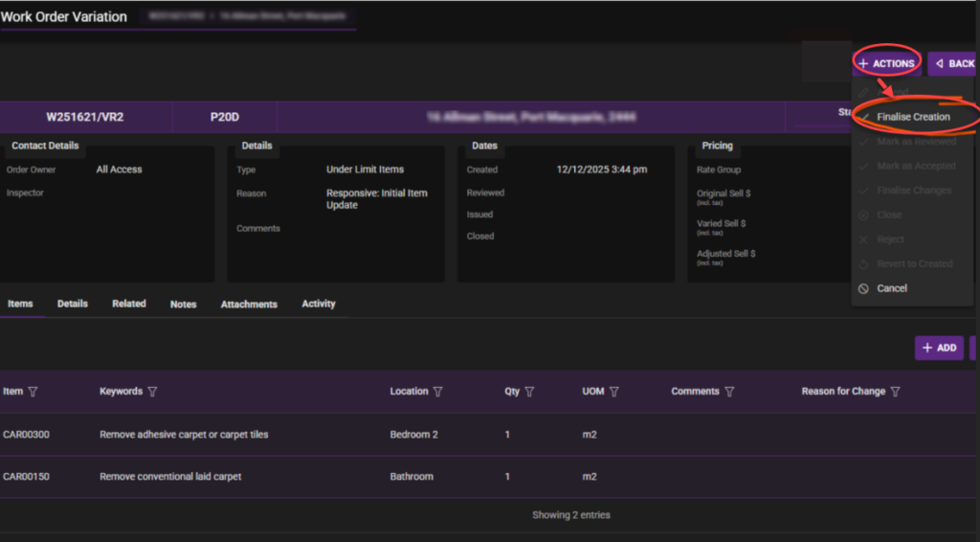Switch to the Details tab
980x542 pixels.
tap(73, 304)
